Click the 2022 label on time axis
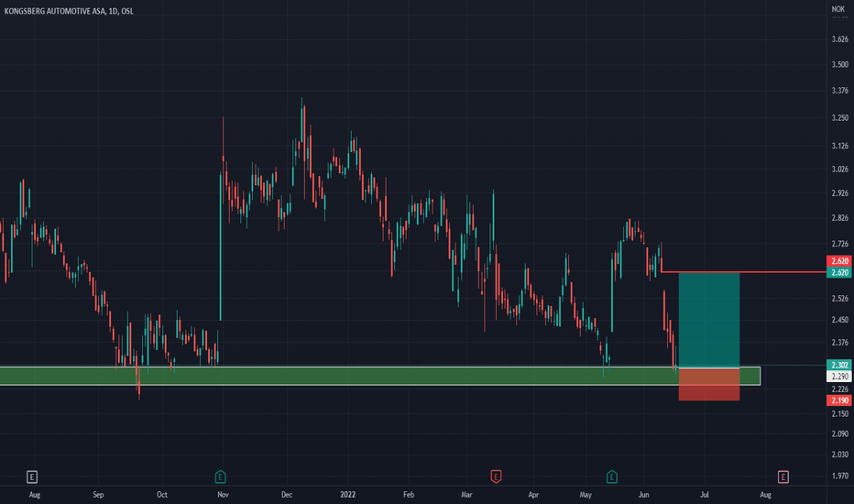This screenshot has width=854, height=504. (x=347, y=495)
